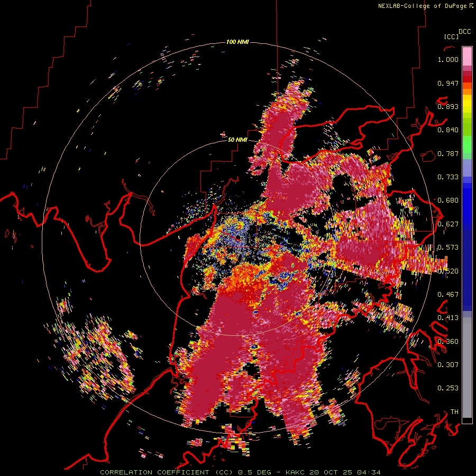Click the NEXLAB-College of DuPage label

tap(422, 6)
